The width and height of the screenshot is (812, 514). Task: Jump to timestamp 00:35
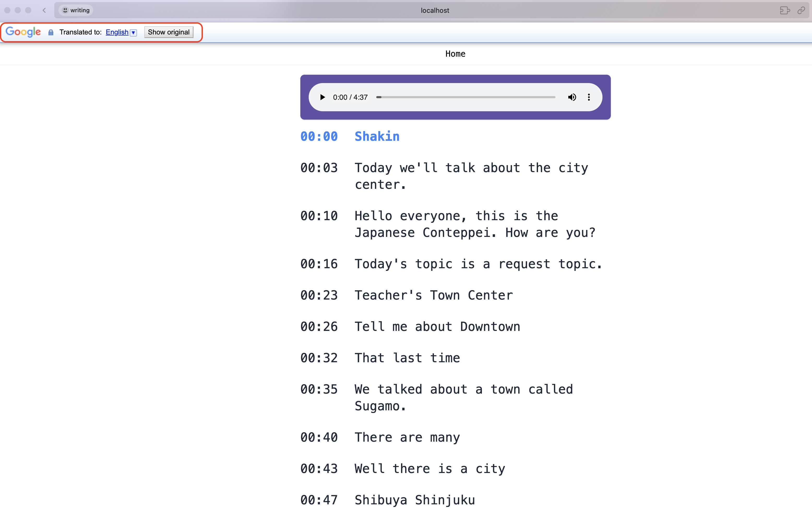319,389
